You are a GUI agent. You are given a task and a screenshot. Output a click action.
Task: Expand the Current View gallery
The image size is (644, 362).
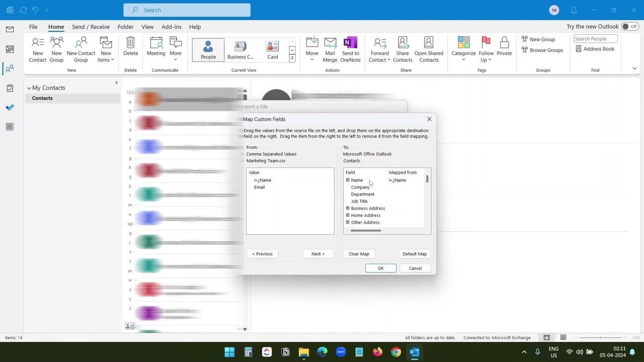292,59
